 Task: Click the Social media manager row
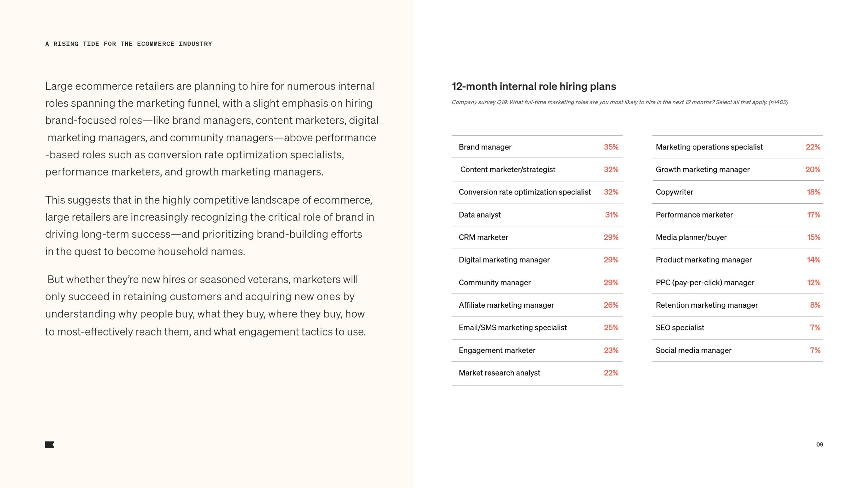[737, 350]
